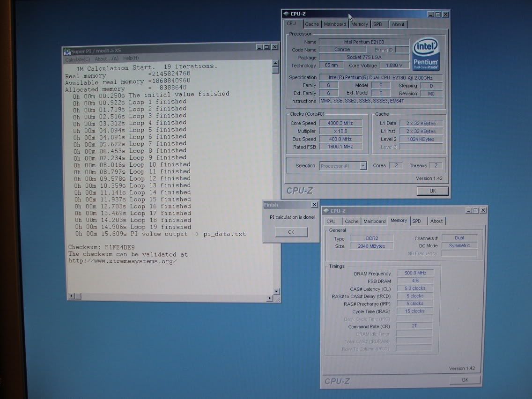Click the 'PI calculation is done!' message text
The image size is (532, 399).
pyautogui.click(x=293, y=217)
